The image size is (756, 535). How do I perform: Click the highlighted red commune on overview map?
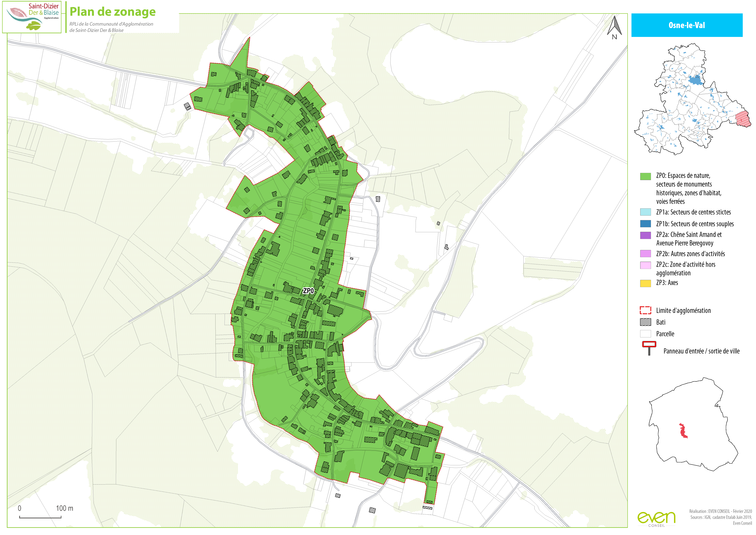tap(743, 119)
